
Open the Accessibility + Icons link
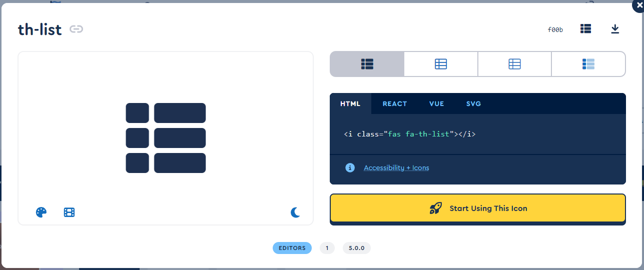point(396,167)
